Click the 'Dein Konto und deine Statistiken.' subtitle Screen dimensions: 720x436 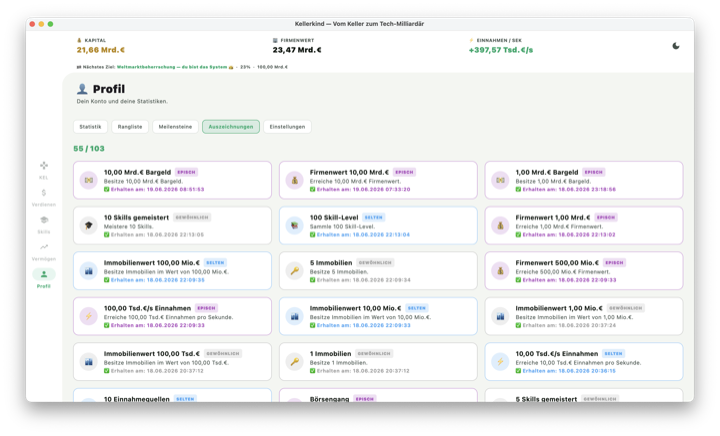coord(122,101)
